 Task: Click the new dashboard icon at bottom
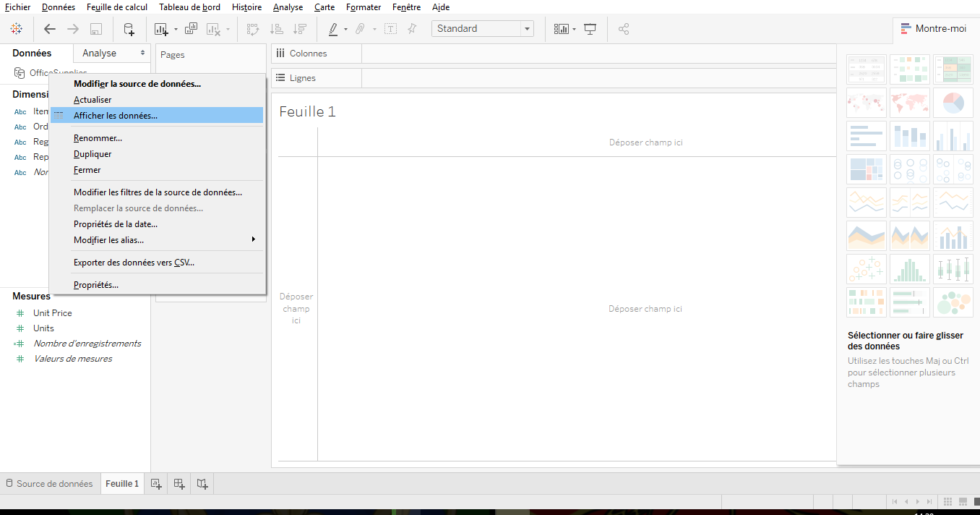pos(180,484)
